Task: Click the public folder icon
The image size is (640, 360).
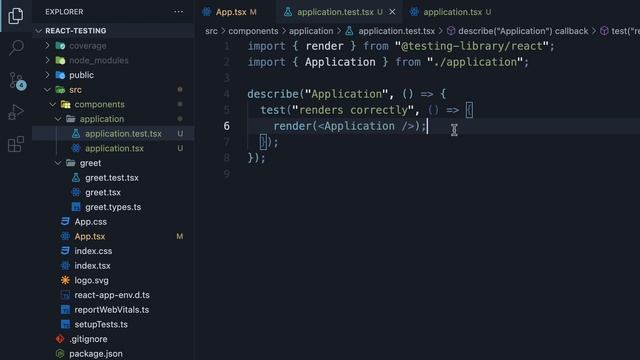Action: coord(60,75)
